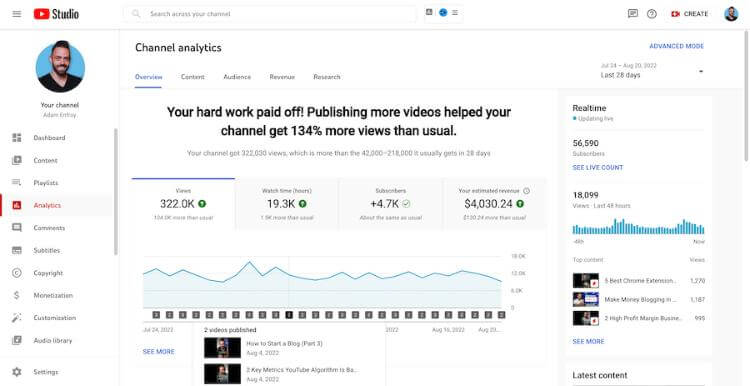Open the Dashboard icon in sidebar
750x386 pixels.
pos(17,138)
